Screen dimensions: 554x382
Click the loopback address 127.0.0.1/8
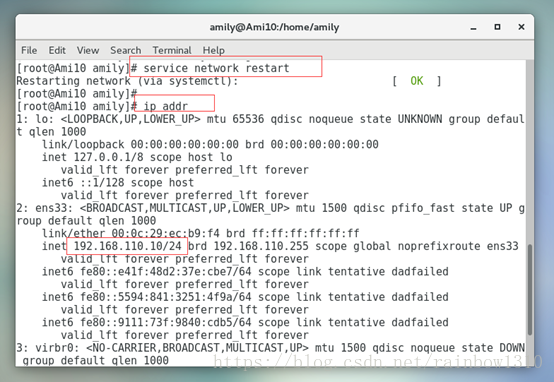click(108, 157)
